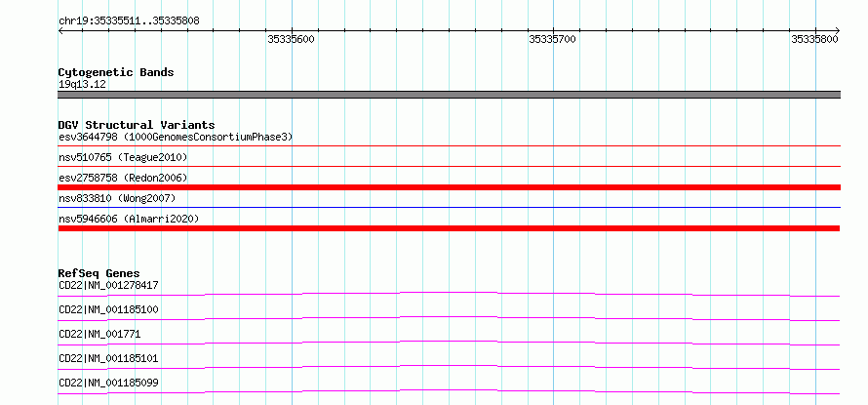Click the 35335800 ruler position label

click(x=814, y=39)
